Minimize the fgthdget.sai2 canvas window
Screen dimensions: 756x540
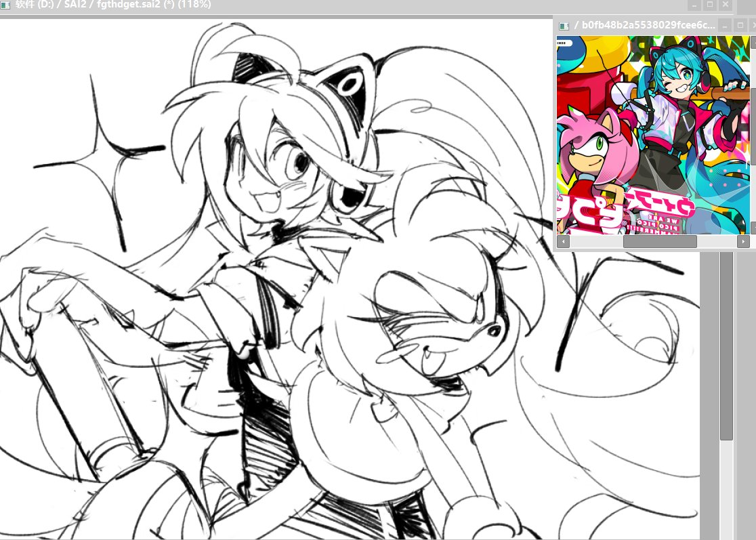[x=694, y=5]
